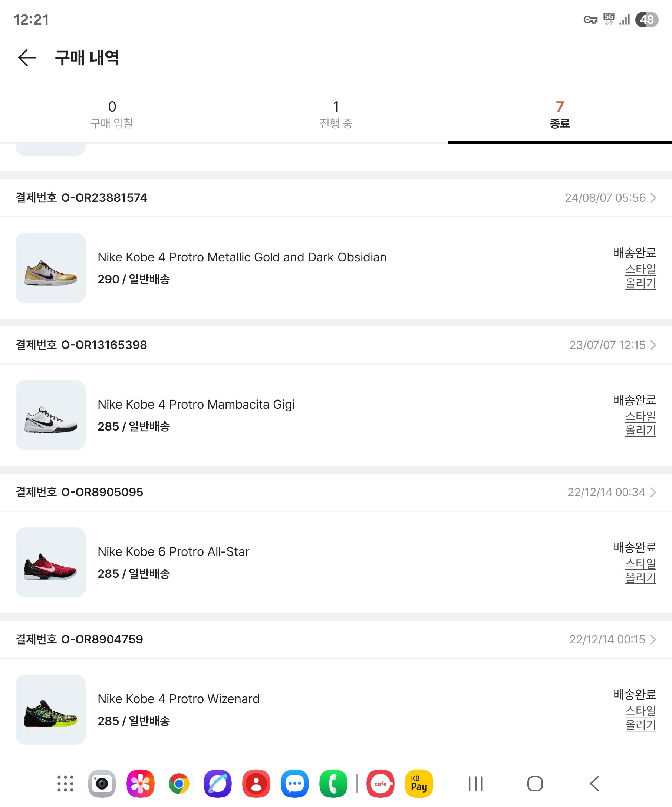The width and height of the screenshot is (672, 807).
Task: Tap the back arrow beside 구매 내역
Action: tap(27, 57)
